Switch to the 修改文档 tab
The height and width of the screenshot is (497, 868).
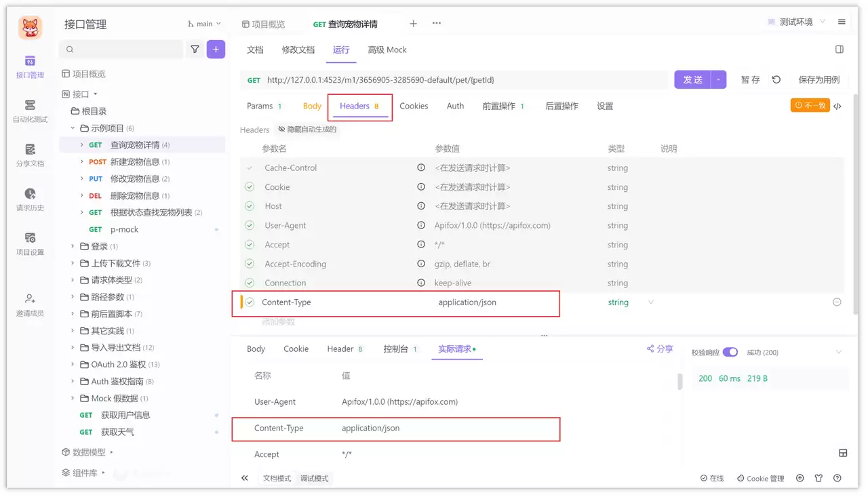(298, 49)
